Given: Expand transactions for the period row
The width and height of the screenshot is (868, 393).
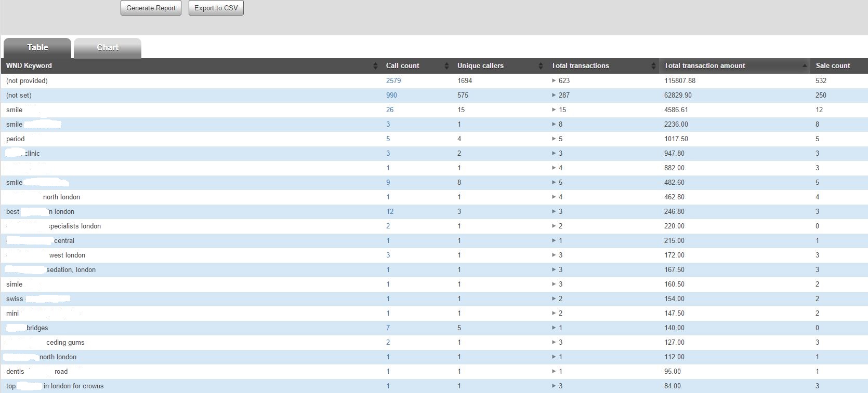Looking at the screenshot, I should click(x=554, y=139).
